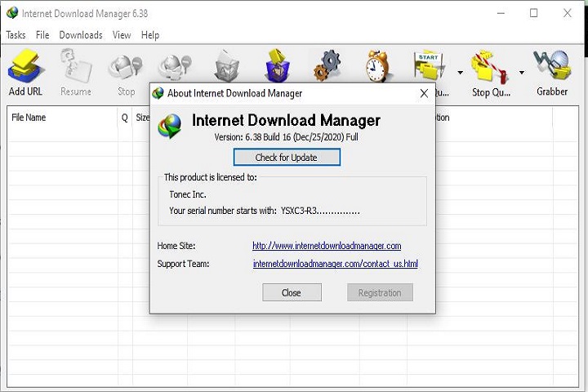588x392 pixels.
Task: Open the View menu
Action: click(x=122, y=35)
